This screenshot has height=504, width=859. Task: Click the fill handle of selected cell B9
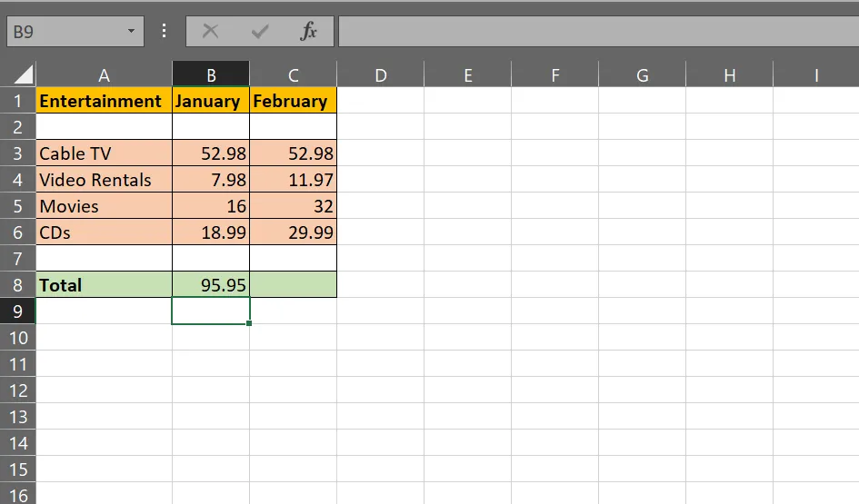[249, 323]
